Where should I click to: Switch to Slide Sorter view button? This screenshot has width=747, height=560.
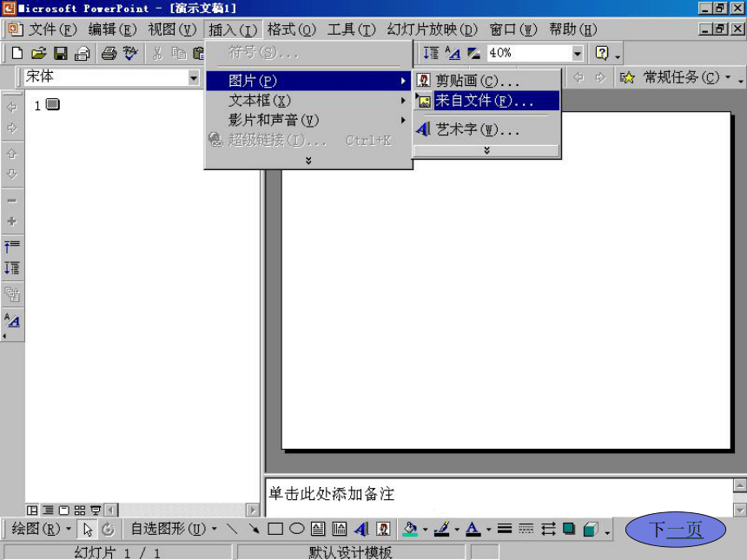click(x=80, y=511)
